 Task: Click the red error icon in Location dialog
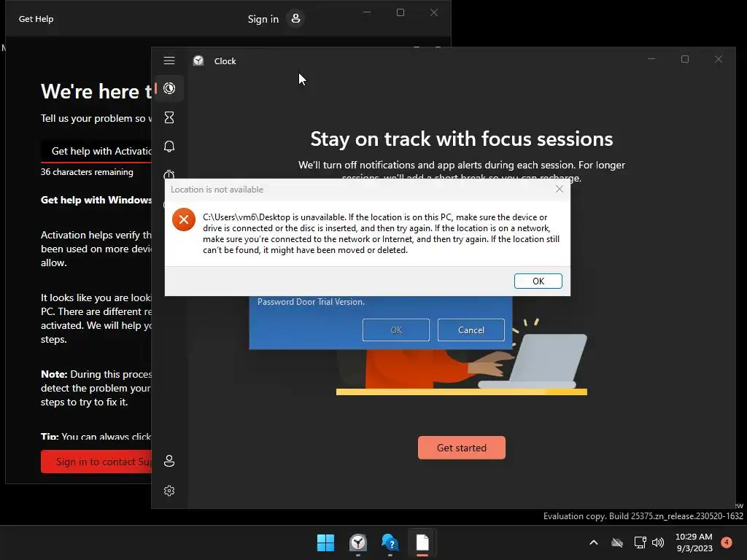pos(183,219)
